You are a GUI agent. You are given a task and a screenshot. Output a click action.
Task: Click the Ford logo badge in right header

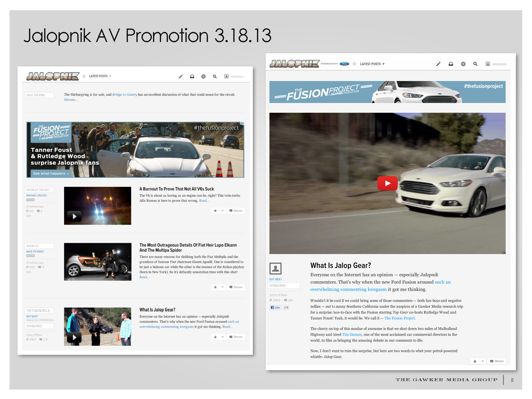click(x=344, y=64)
